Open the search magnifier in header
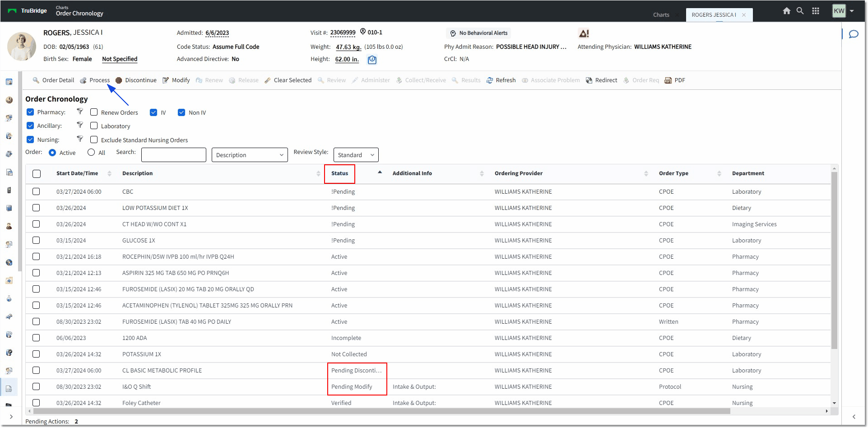 pos(800,11)
